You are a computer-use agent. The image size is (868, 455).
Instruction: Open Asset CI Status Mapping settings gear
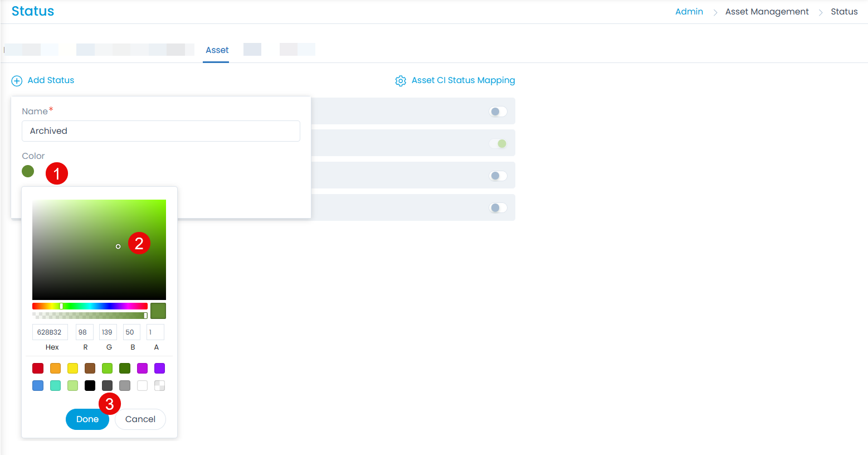[401, 80]
